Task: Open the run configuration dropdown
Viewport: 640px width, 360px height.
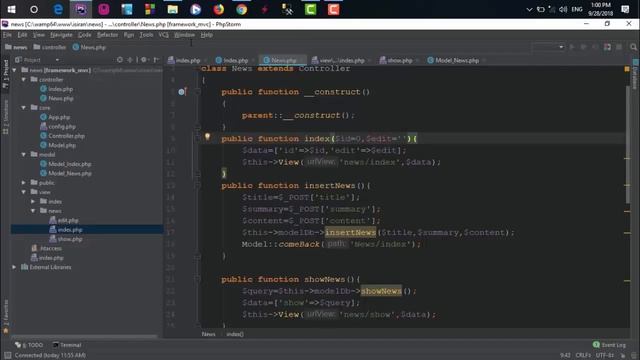Action: 549,47
